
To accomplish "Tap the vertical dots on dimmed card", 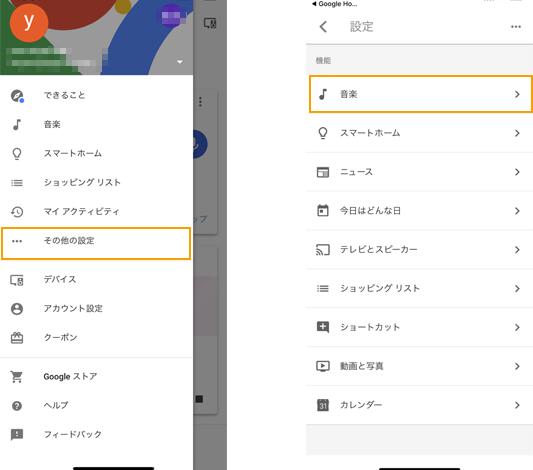I will [201, 102].
